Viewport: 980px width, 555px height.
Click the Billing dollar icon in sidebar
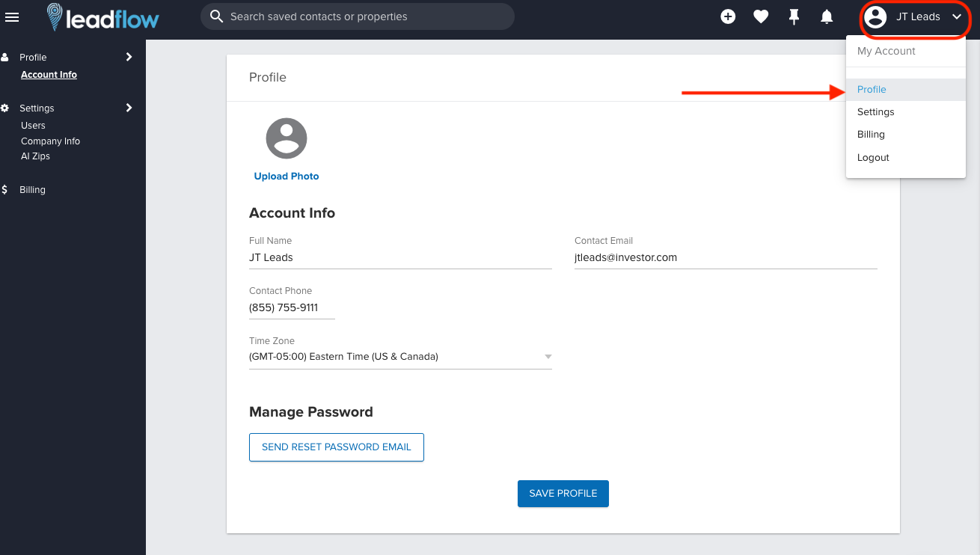(x=5, y=189)
